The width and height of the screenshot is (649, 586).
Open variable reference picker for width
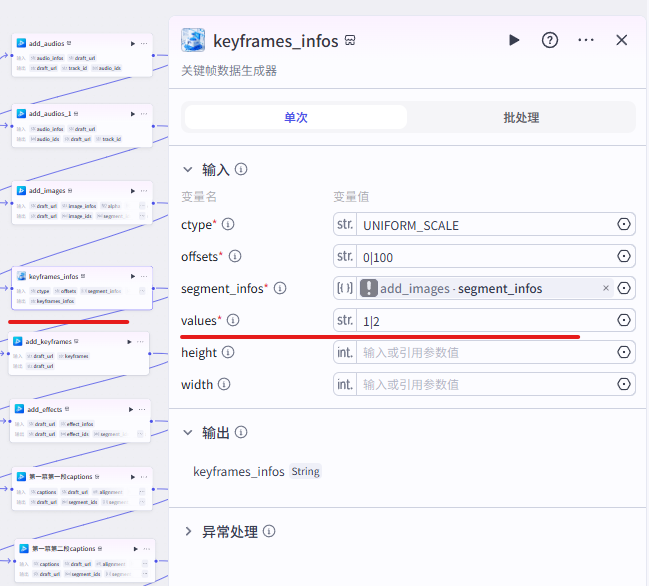pos(623,384)
